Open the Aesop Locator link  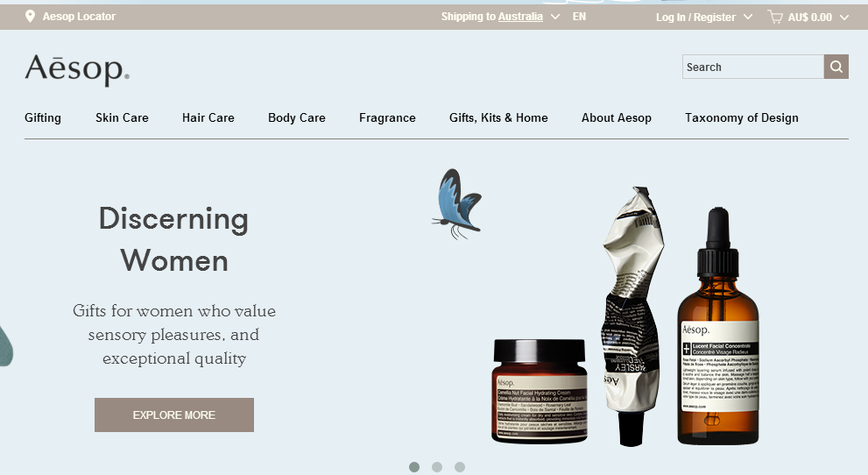click(x=79, y=17)
